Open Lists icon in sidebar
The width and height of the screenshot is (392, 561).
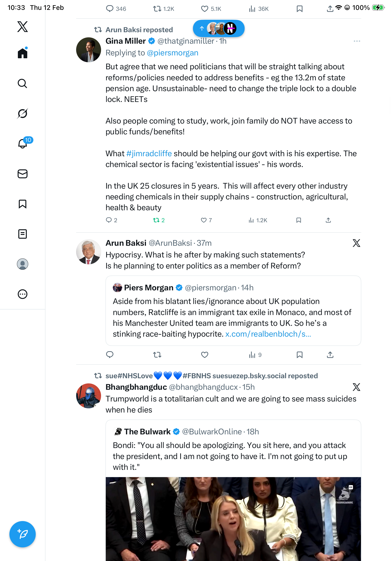tap(22, 234)
